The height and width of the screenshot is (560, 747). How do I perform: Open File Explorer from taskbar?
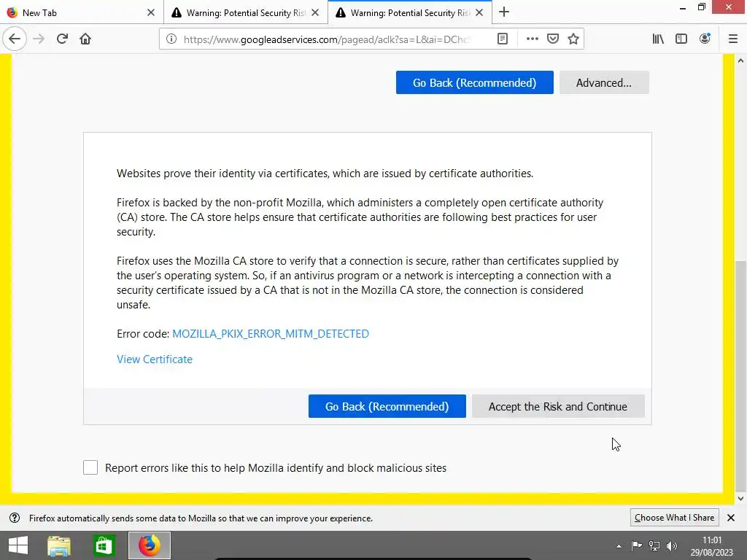(x=59, y=545)
